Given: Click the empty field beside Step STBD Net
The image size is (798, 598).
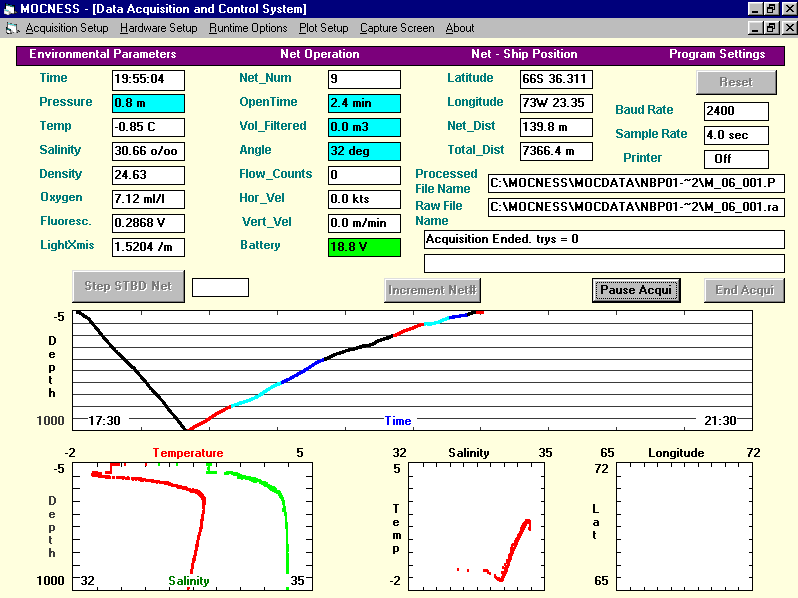Looking at the screenshot, I should 220,288.
